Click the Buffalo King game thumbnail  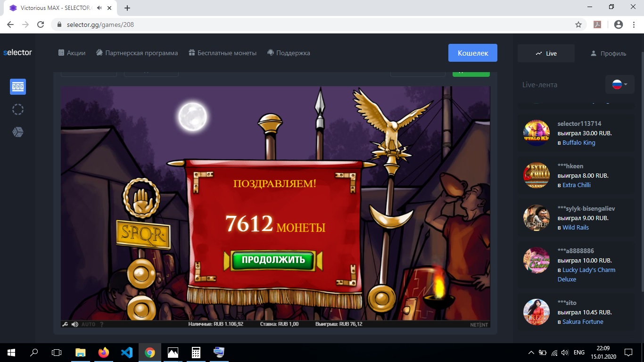tap(537, 133)
